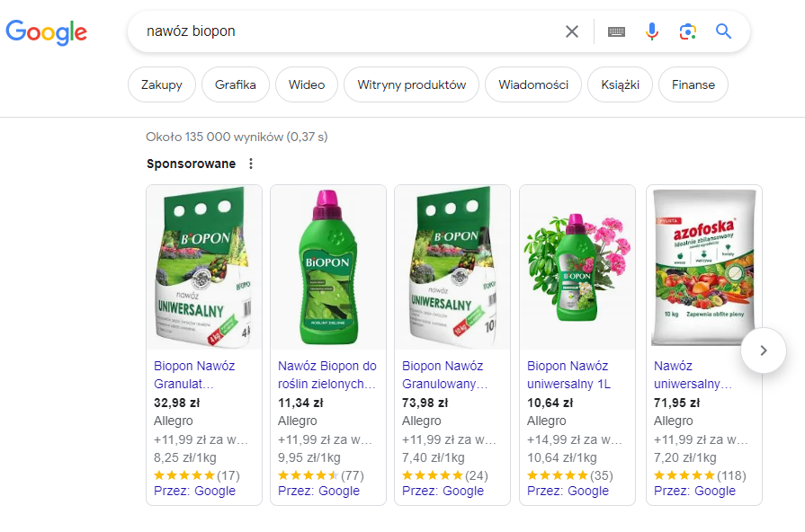This screenshot has height=532, width=805.
Task: Click the Sponsorowane label
Action: tap(191, 164)
